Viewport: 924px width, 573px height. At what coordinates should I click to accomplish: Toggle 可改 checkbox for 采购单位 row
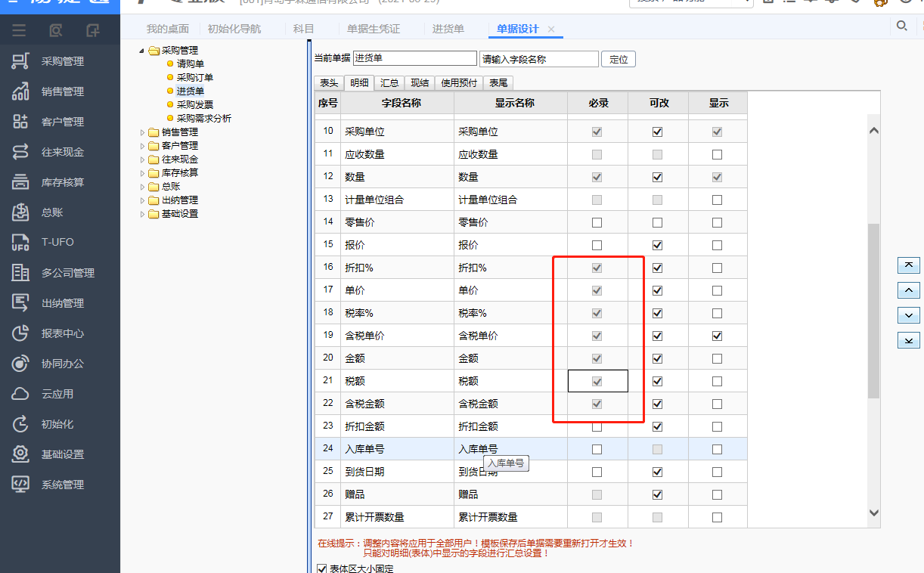click(x=657, y=132)
